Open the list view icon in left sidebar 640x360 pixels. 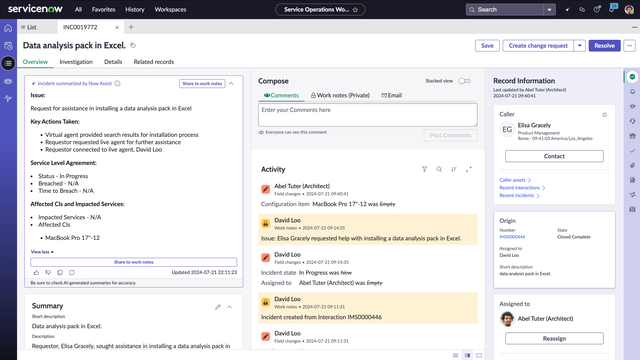[8, 63]
